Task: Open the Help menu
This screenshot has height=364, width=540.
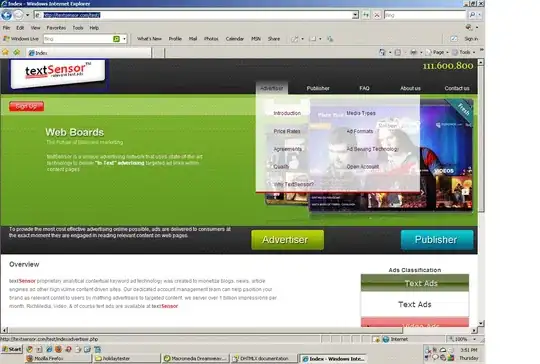Action: click(94, 28)
